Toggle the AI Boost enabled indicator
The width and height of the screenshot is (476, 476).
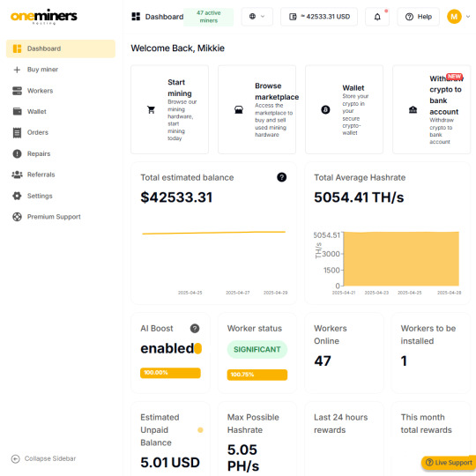pos(198,348)
